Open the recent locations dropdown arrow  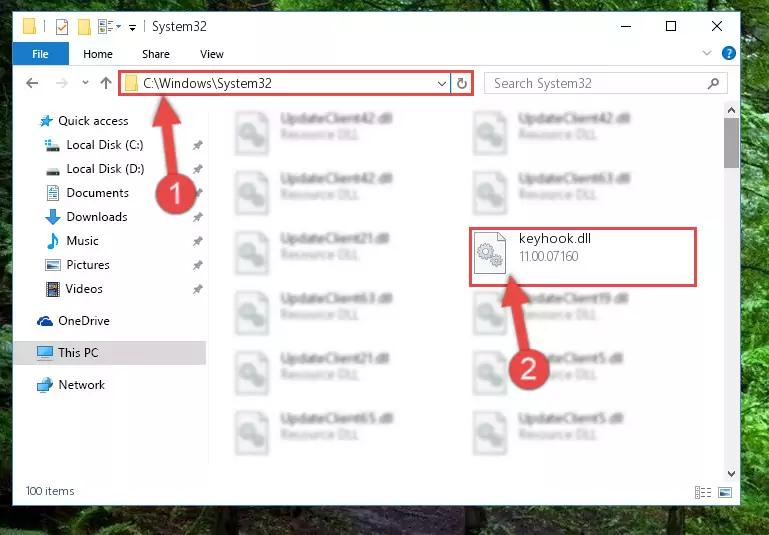point(85,82)
